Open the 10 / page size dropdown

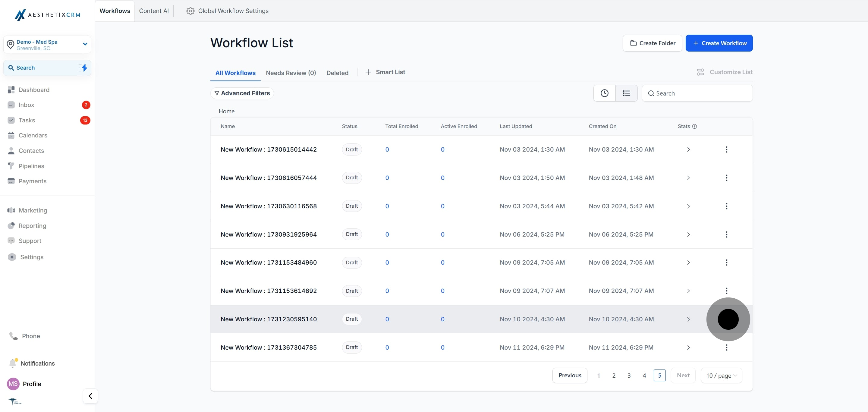pyautogui.click(x=722, y=375)
